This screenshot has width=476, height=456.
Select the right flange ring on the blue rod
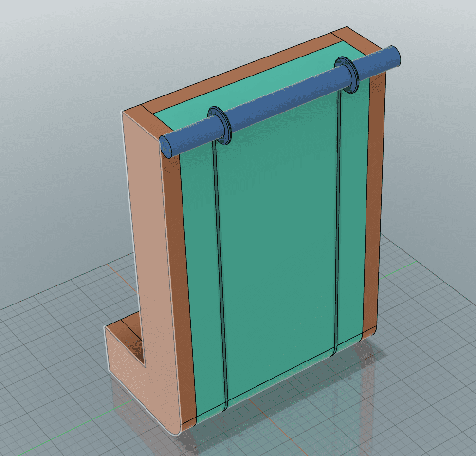[x=347, y=75]
